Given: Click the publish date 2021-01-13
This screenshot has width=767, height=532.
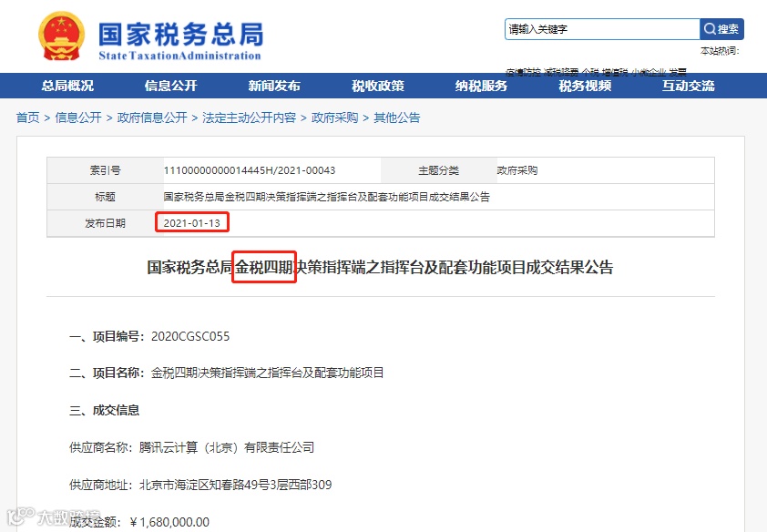Looking at the screenshot, I should [191, 223].
